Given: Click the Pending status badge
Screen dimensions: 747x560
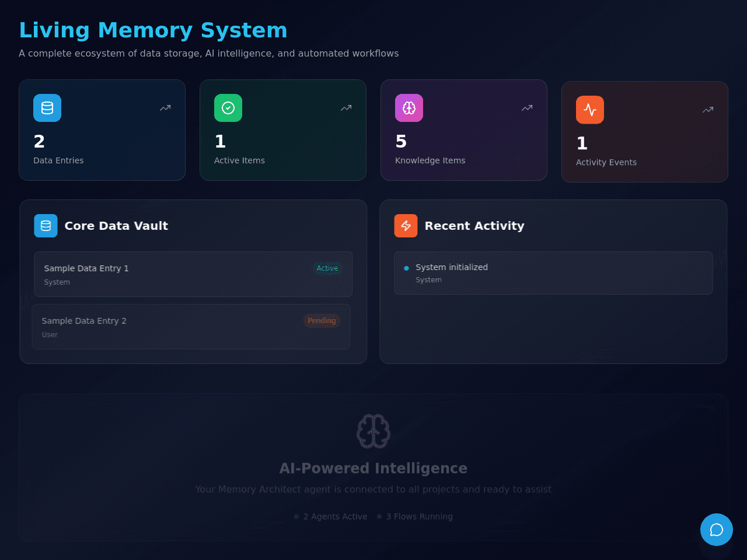Looking at the screenshot, I should coord(322,321).
